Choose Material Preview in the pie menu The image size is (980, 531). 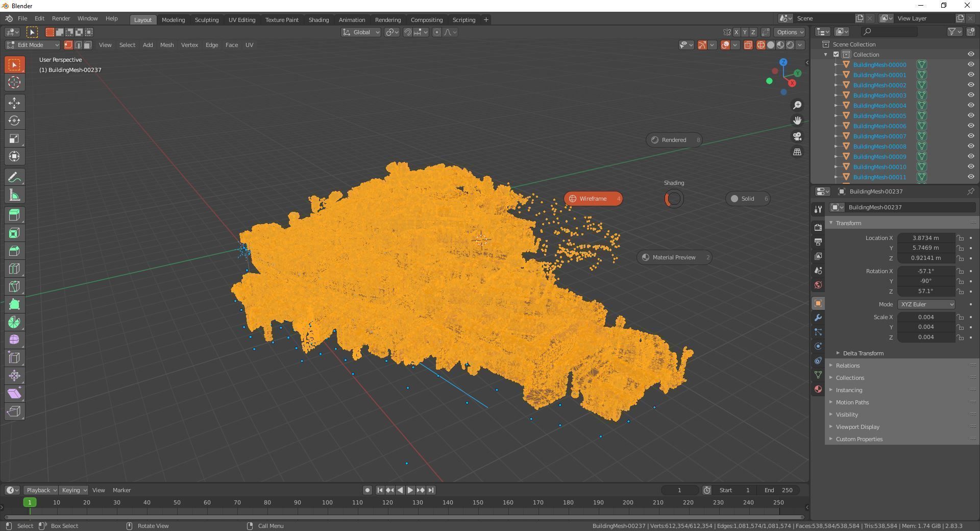click(x=674, y=257)
